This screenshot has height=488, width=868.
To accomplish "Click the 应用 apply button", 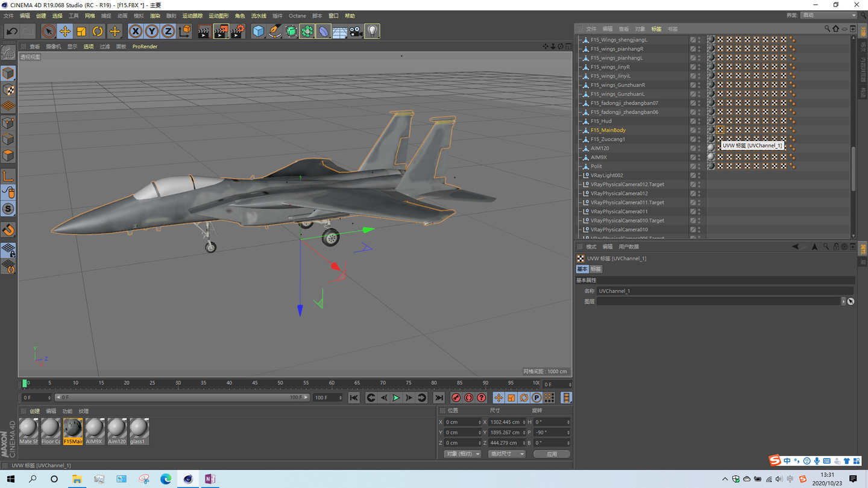I will point(552,454).
